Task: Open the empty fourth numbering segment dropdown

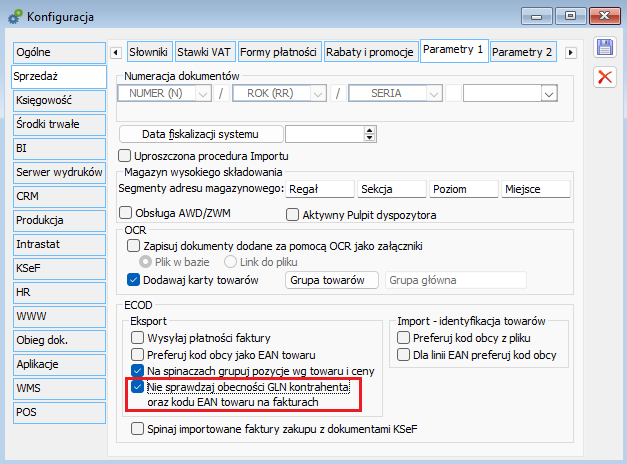Action: [x=549, y=94]
